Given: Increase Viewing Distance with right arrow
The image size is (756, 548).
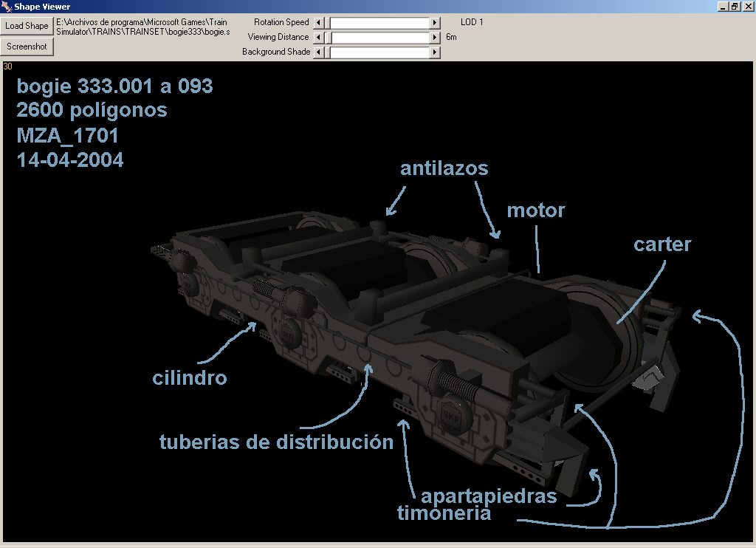Looking at the screenshot, I should [x=435, y=38].
